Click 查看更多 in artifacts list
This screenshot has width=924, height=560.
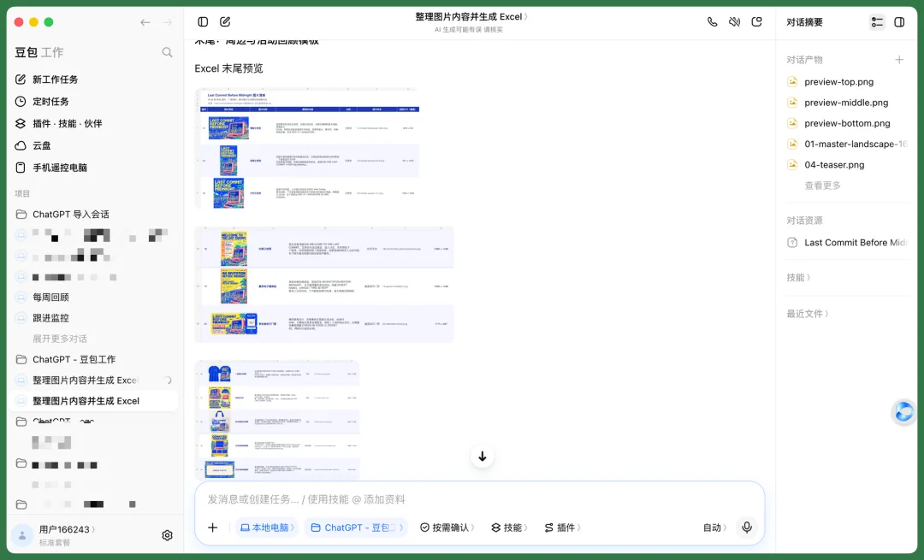(823, 186)
